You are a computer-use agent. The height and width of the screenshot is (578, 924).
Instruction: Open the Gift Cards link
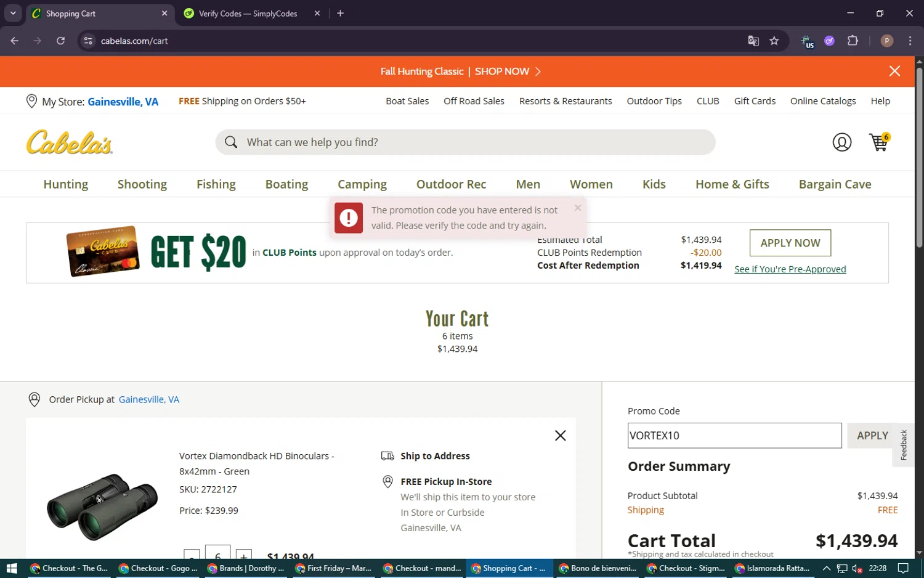[755, 101]
